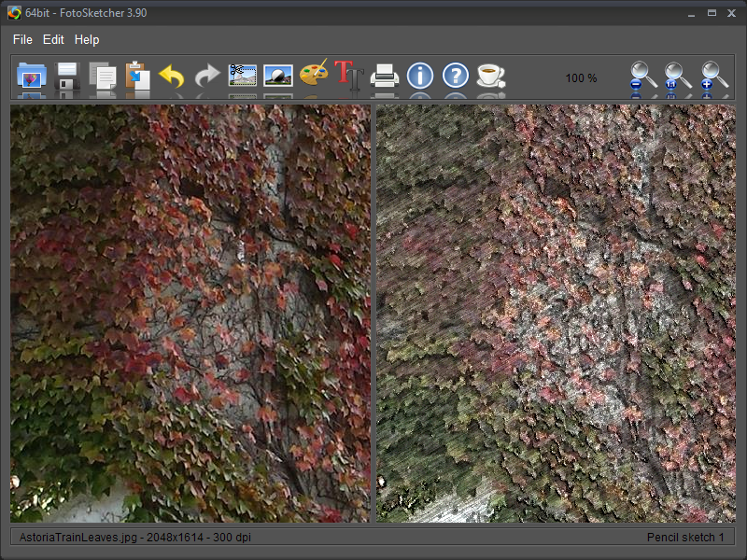Undo the last change with yellow arrow
Image resolution: width=747 pixels, height=560 pixels.
[172, 76]
